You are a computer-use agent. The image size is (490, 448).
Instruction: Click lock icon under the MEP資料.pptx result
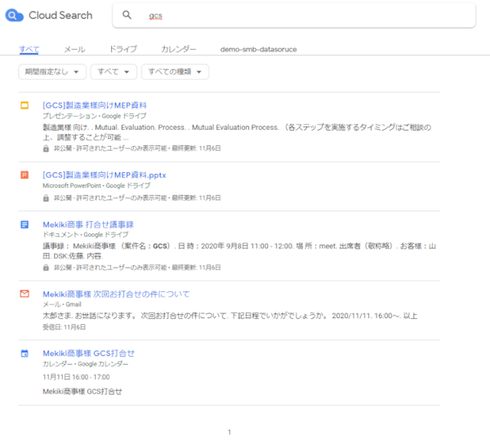coord(46,198)
